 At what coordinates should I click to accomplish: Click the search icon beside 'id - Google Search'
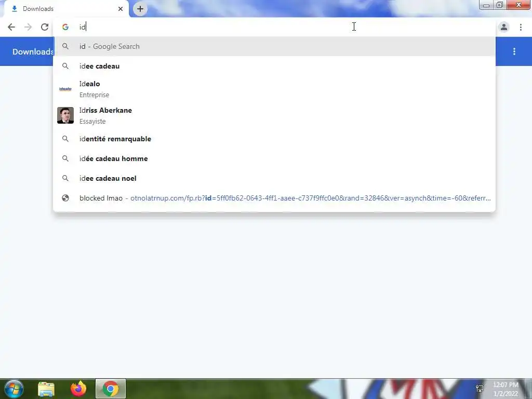pos(65,46)
